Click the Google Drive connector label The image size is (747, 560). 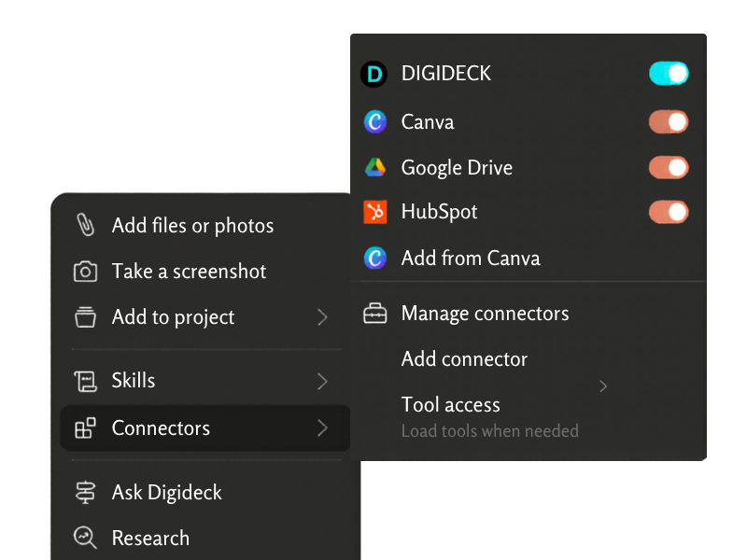(457, 168)
